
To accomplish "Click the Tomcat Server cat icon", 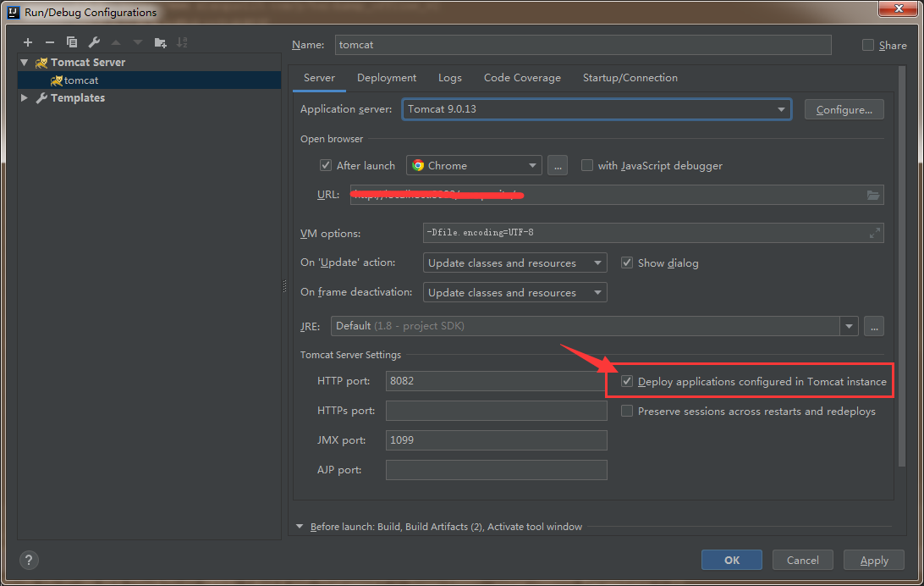I will pyautogui.click(x=41, y=63).
